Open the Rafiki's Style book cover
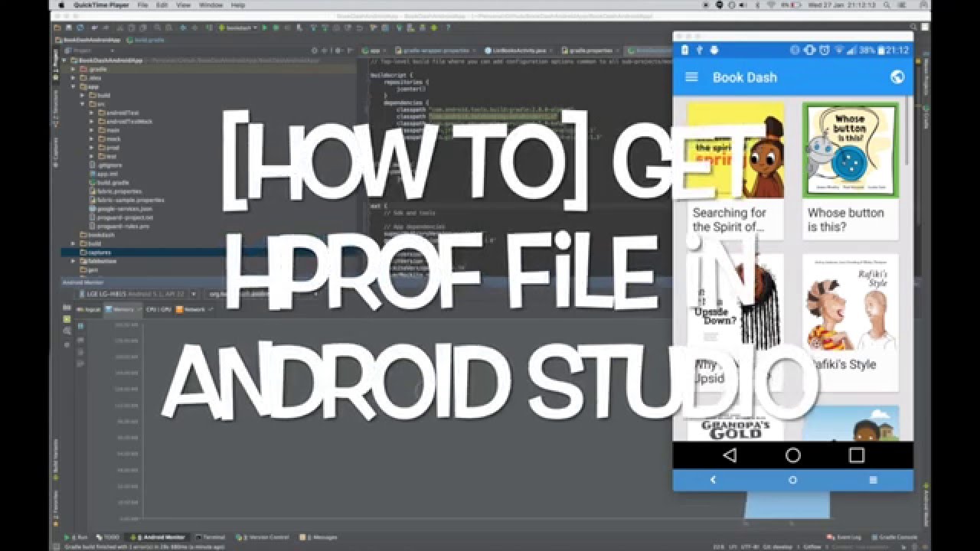 tap(851, 302)
